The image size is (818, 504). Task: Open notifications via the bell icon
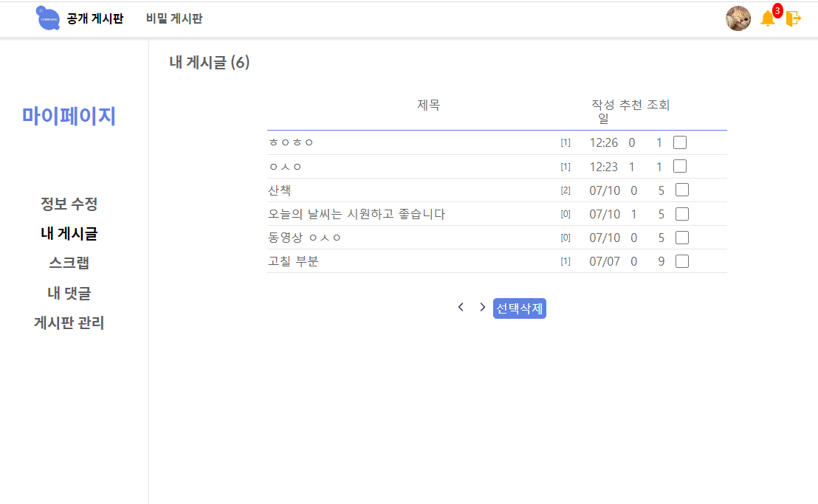(767, 19)
